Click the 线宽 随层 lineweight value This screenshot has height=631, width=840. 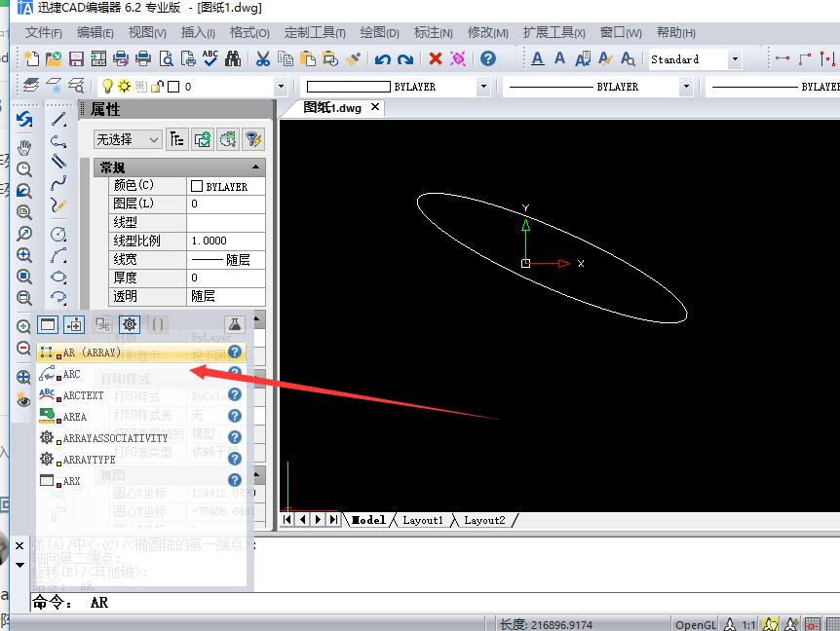click(x=226, y=260)
